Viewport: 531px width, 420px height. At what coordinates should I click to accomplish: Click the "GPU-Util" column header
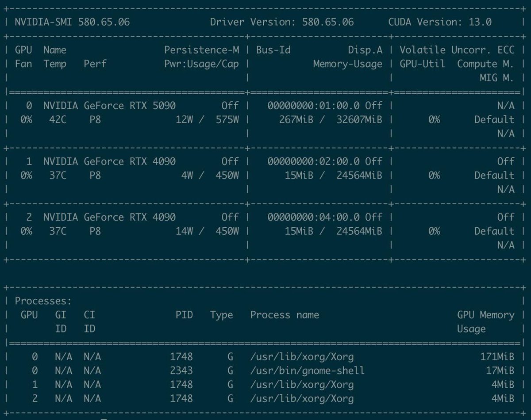(423, 64)
